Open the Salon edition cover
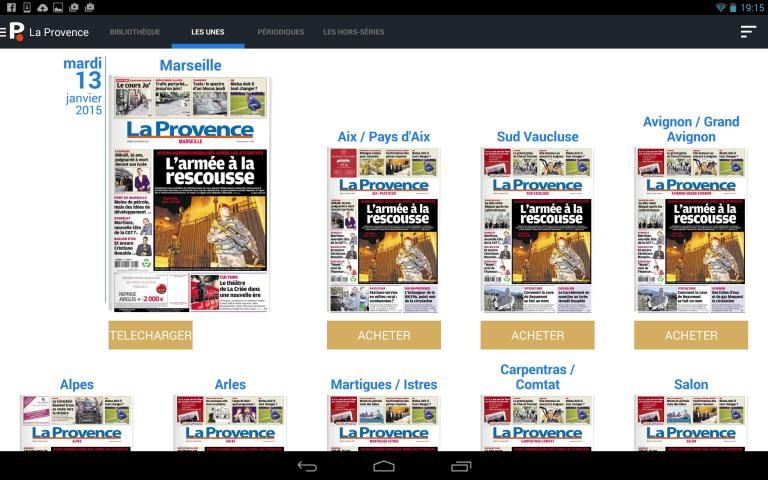Image resolution: width=768 pixels, height=480 pixels. pos(691,423)
